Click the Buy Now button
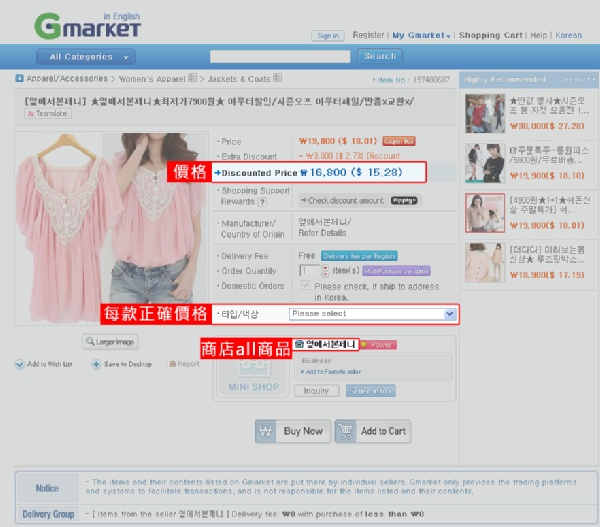The width and height of the screenshot is (600, 527). (x=293, y=431)
